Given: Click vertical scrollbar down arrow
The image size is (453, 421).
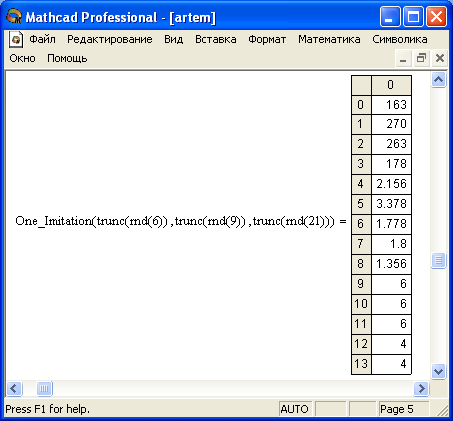Looking at the screenshot, I should pos(438,371).
